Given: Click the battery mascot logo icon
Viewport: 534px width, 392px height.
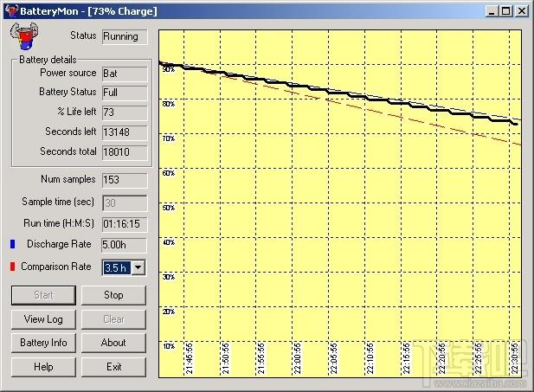Looking at the screenshot, I should [24, 36].
